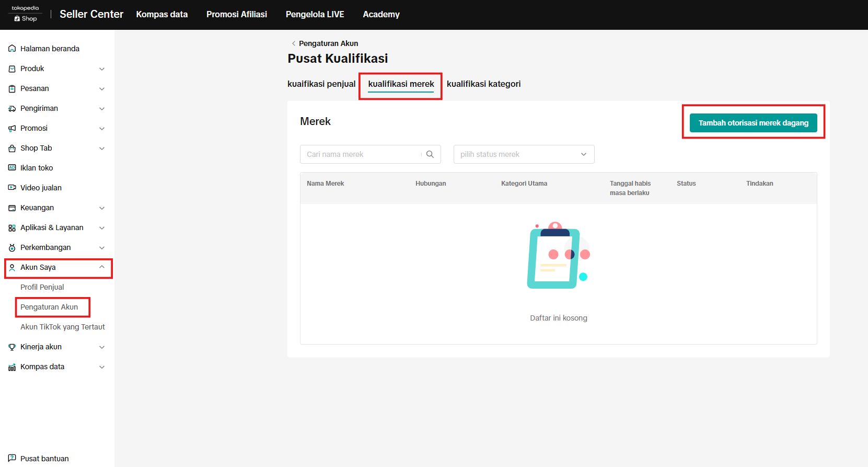
Task: Open Profil Penjual link in sidebar
Action: [42, 287]
